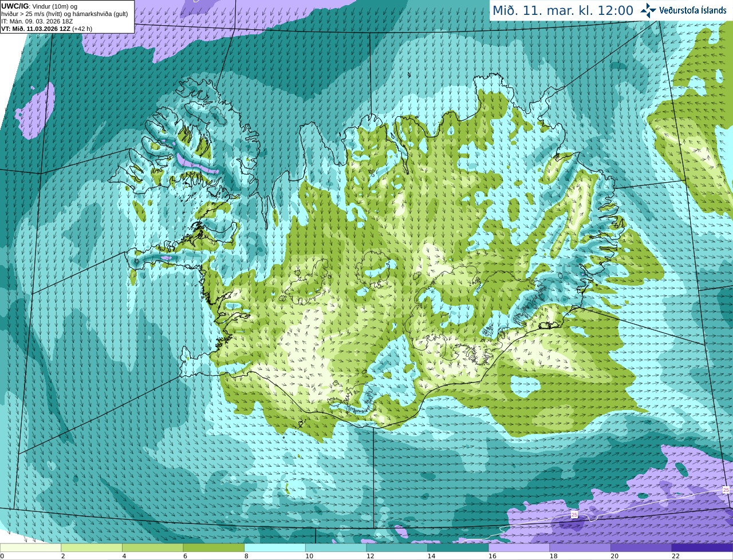
Task: Click the legend label '18'
Action: coord(554,556)
